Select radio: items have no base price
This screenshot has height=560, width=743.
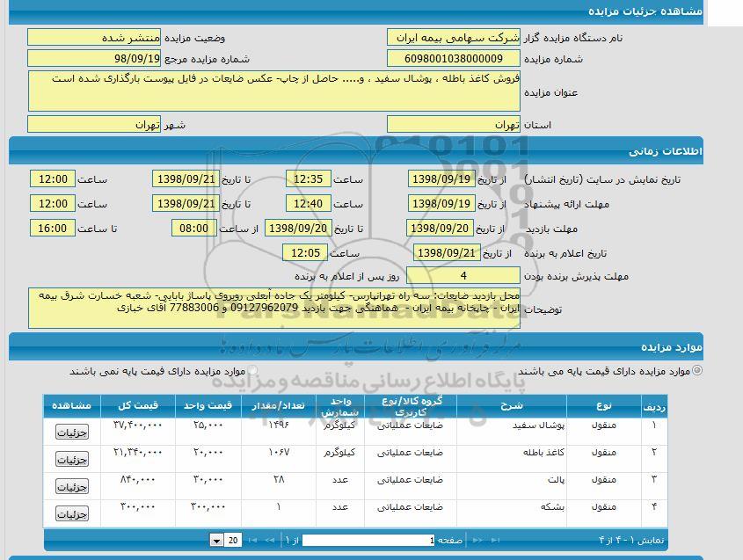point(252,370)
